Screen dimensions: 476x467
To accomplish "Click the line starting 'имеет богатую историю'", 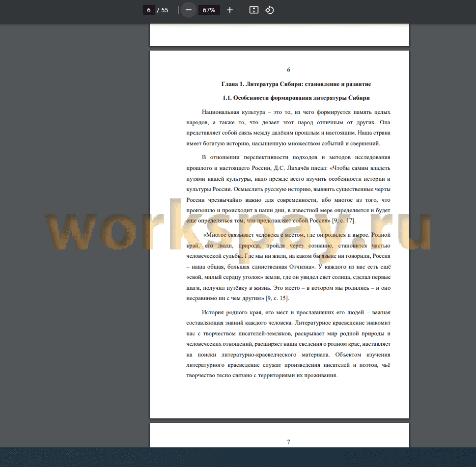I will tap(283, 143).
